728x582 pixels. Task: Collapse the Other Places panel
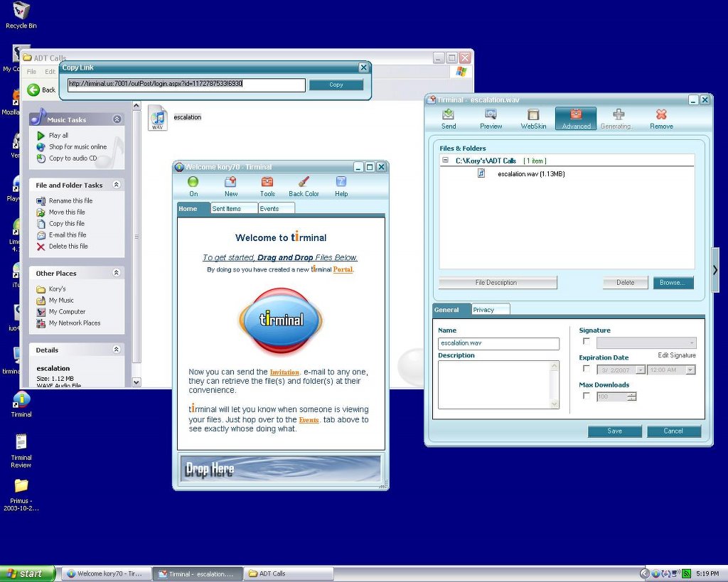point(117,272)
